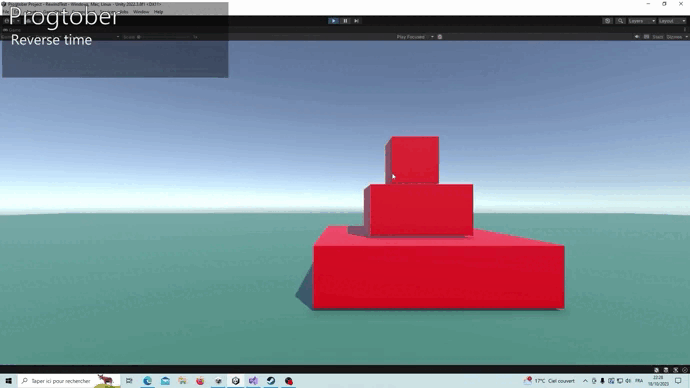Open Microsoft Edge from the taskbar
Image resolution: width=690 pixels, height=388 pixels.
(x=147, y=381)
